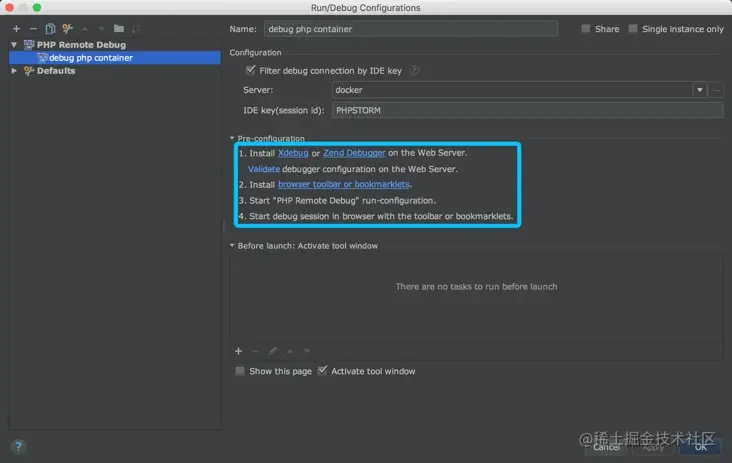Click the docker server combo box

[519, 90]
